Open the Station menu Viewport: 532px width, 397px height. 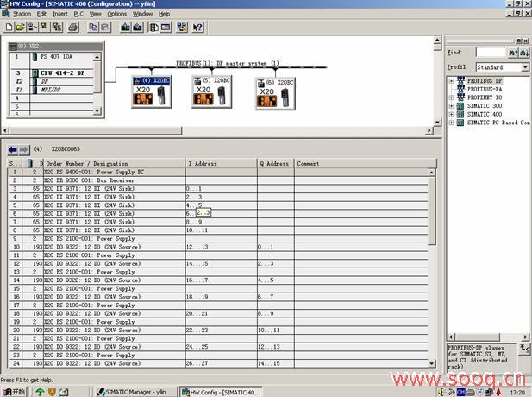pyautogui.click(x=22, y=14)
